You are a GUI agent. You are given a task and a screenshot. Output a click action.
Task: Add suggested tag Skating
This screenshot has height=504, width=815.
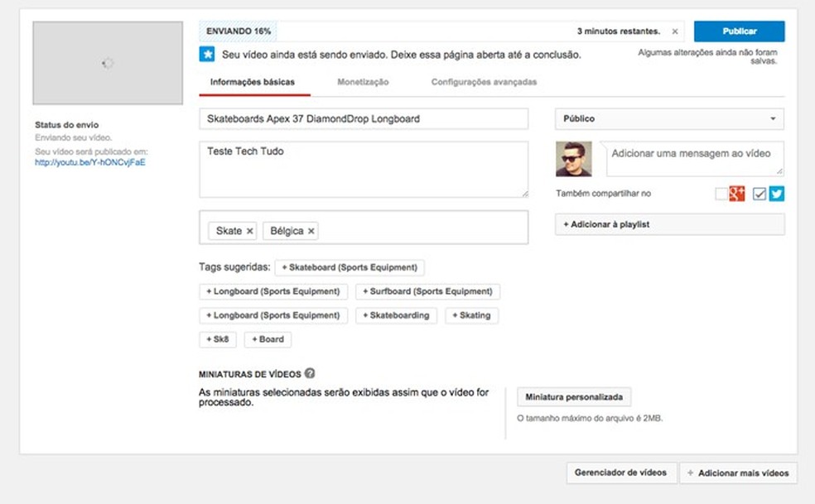tap(471, 315)
